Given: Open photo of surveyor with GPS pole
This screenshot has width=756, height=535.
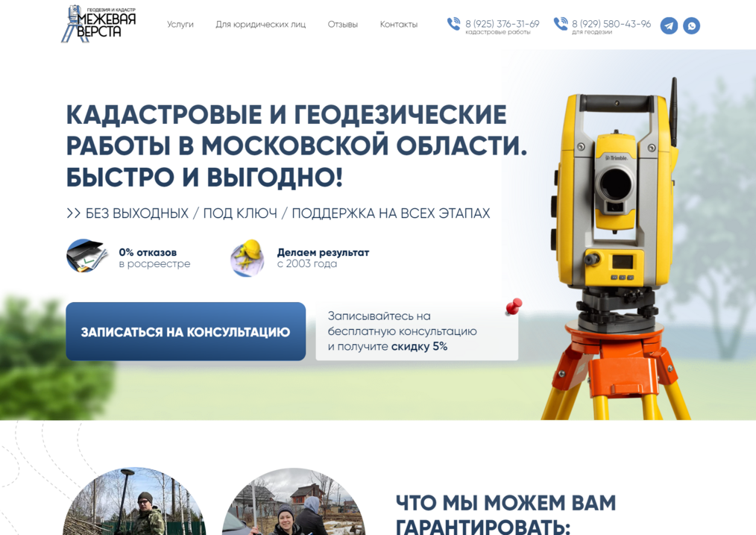Looking at the screenshot, I should click(x=134, y=501).
